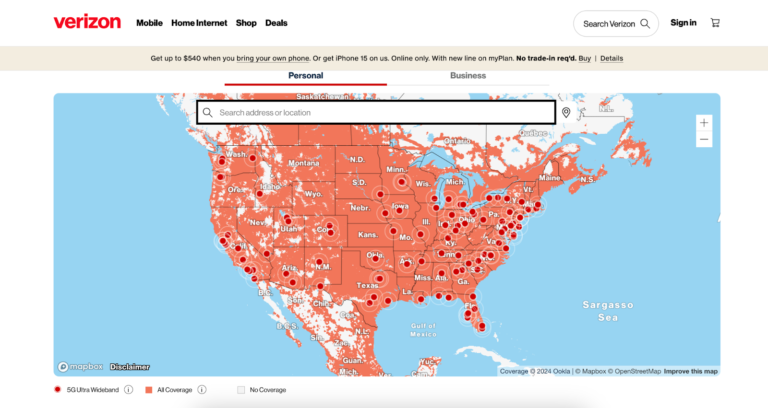Viewport: 768px width, 408px height.
Task: Use current location pin icon
Action: click(566, 112)
